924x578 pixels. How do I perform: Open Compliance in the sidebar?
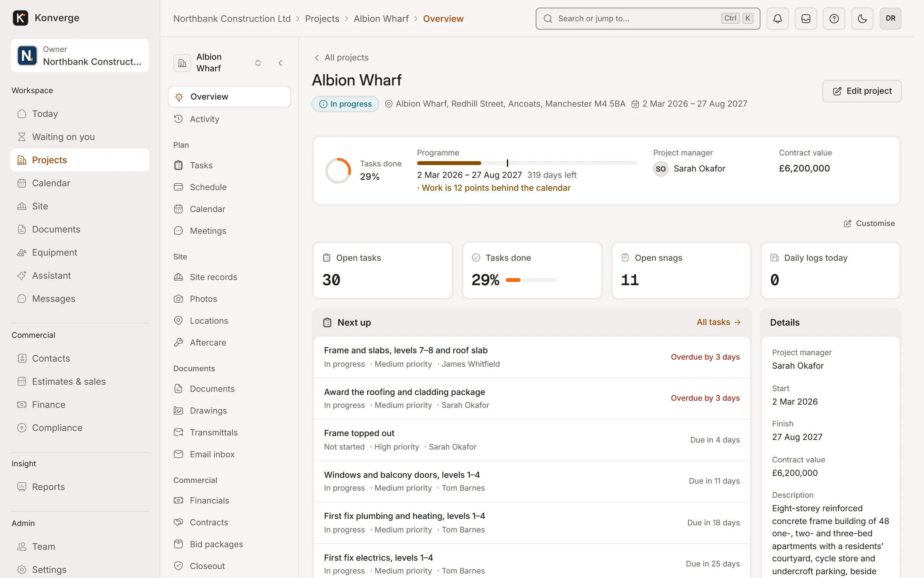[80, 428]
